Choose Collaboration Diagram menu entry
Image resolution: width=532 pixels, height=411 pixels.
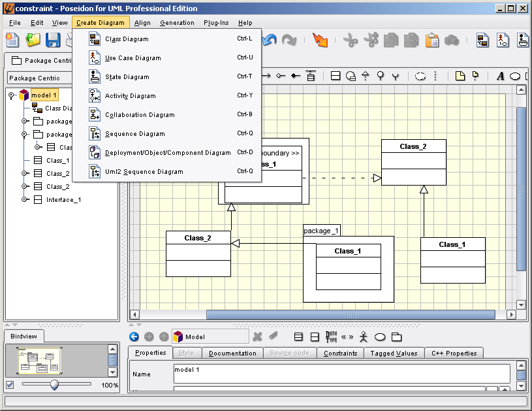pos(167,115)
